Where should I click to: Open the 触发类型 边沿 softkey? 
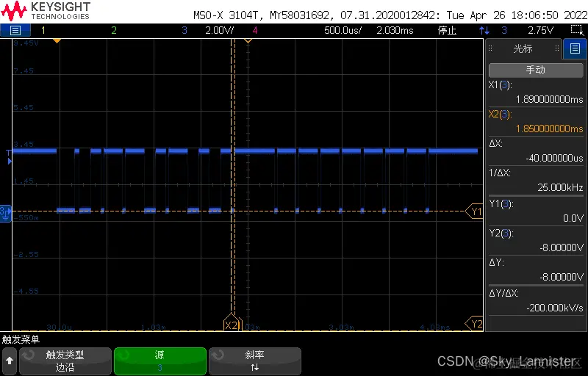[x=65, y=361]
